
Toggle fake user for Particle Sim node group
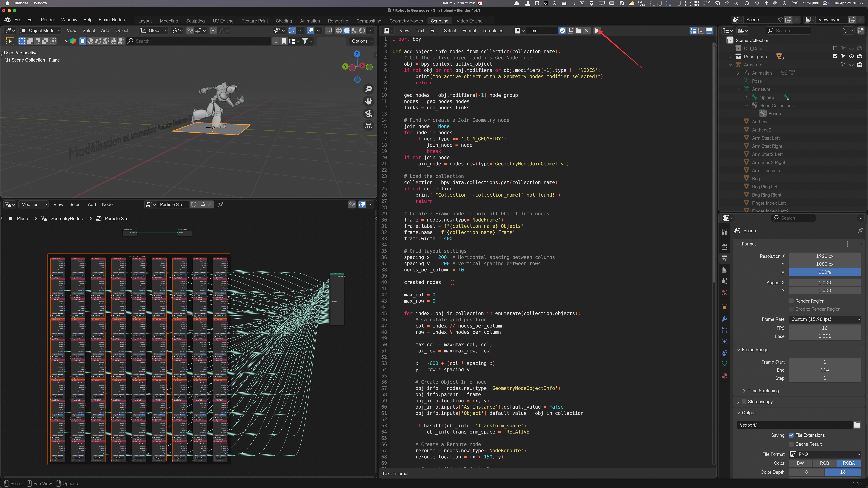click(194, 204)
